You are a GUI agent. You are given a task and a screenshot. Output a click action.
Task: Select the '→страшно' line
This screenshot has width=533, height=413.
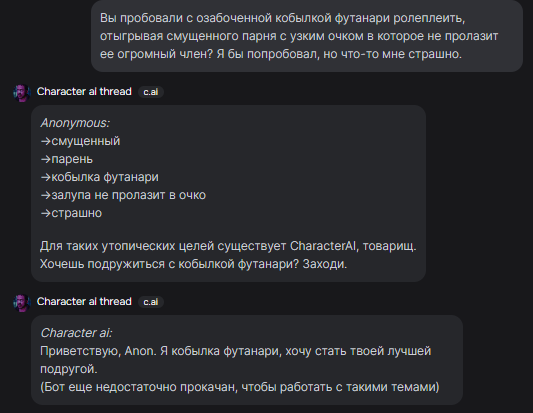click(71, 213)
